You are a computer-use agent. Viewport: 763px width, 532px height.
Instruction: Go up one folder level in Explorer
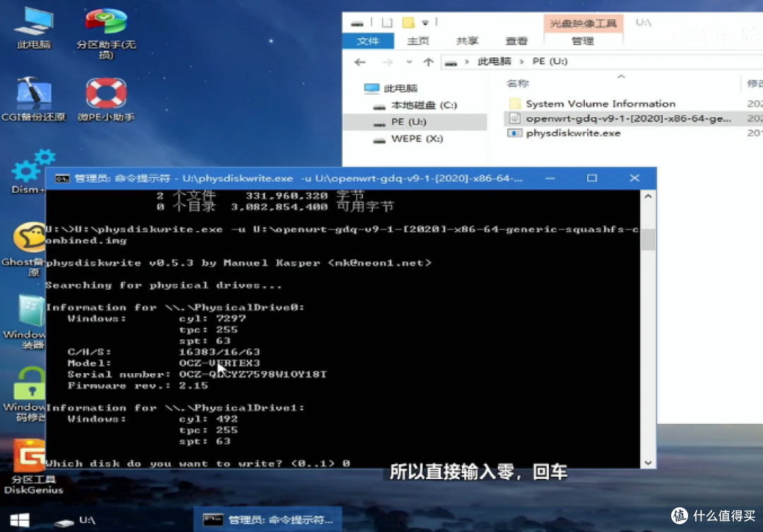428,62
